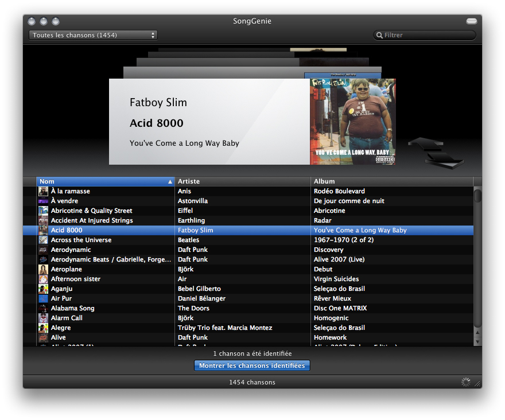Select the song Alabama Song
The image size is (505, 420).
[73, 308]
